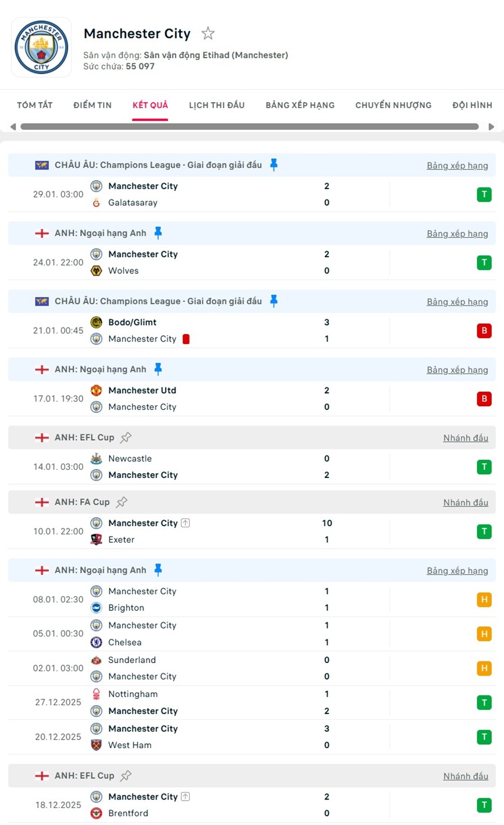Click the Wolves team badge
The width and height of the screenshot is (504, 825).
pos(95,270)
